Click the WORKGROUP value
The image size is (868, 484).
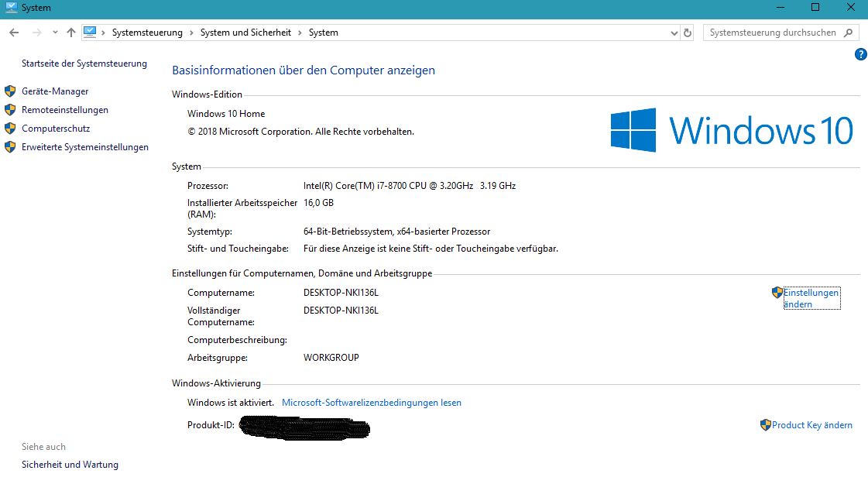pyautogui.click(x=331, y=359)
